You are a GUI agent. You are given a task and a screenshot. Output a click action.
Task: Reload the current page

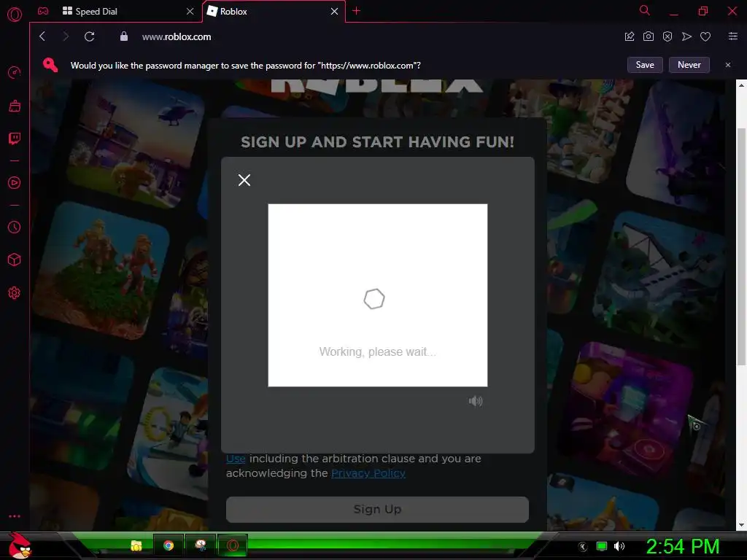click(x=89, y=36)
